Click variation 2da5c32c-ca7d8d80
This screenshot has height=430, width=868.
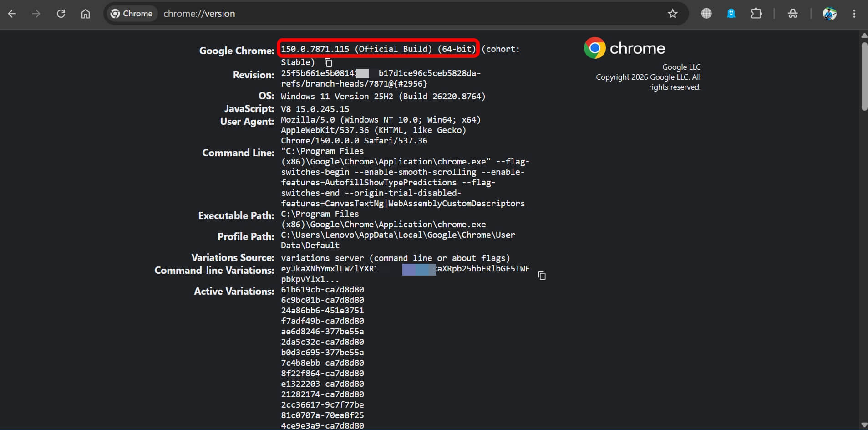322,342
